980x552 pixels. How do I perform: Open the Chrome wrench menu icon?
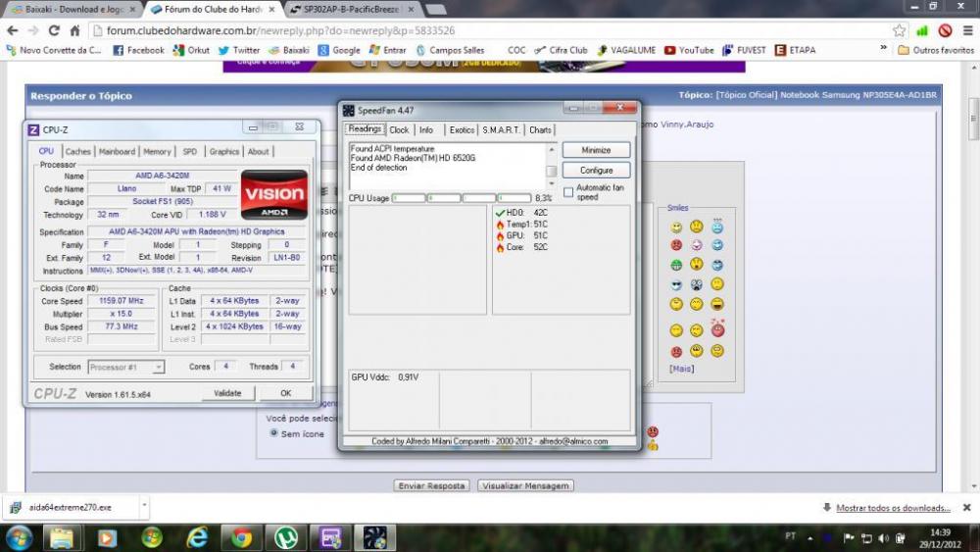click(966, 30)
